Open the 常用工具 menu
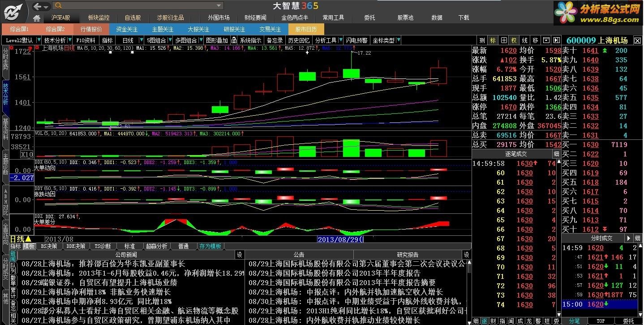This screenshot has height=325, width=644. 333,18
